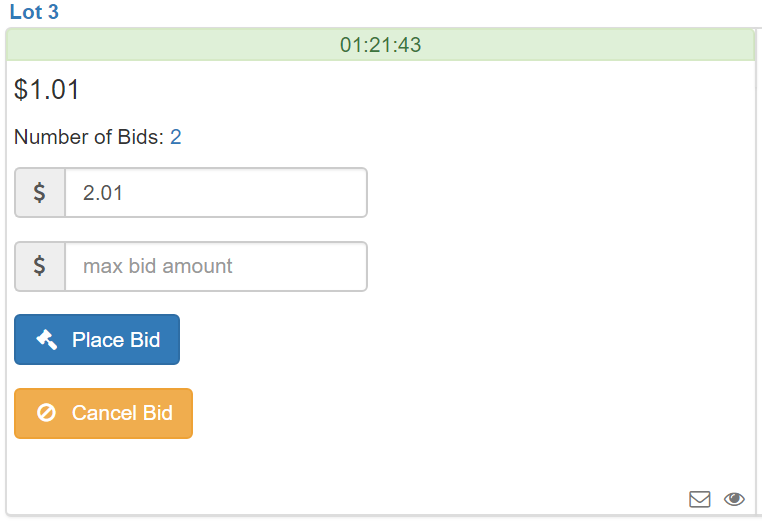Viewport: 762px width, 522px height.
Task: View bid history via the blue 2
Action: (x=175, y=137)
